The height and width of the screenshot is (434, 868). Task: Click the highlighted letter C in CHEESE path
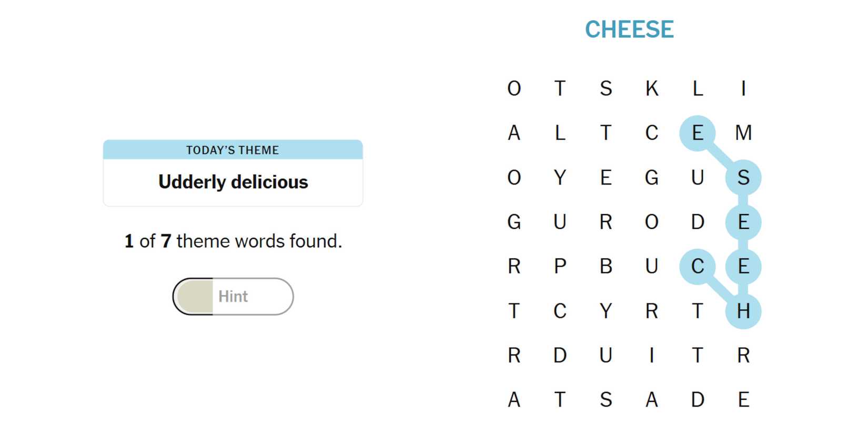(698, 267)
